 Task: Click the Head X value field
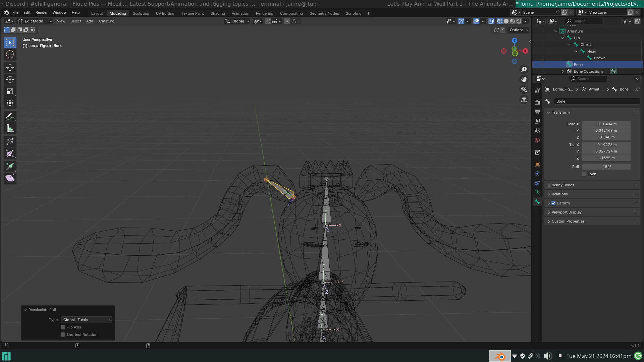point(606,124)
